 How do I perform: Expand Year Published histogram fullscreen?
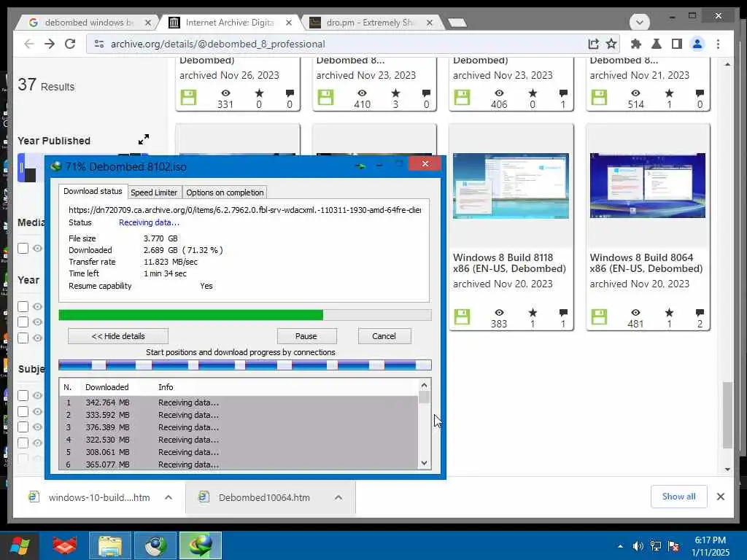[144, 139]
